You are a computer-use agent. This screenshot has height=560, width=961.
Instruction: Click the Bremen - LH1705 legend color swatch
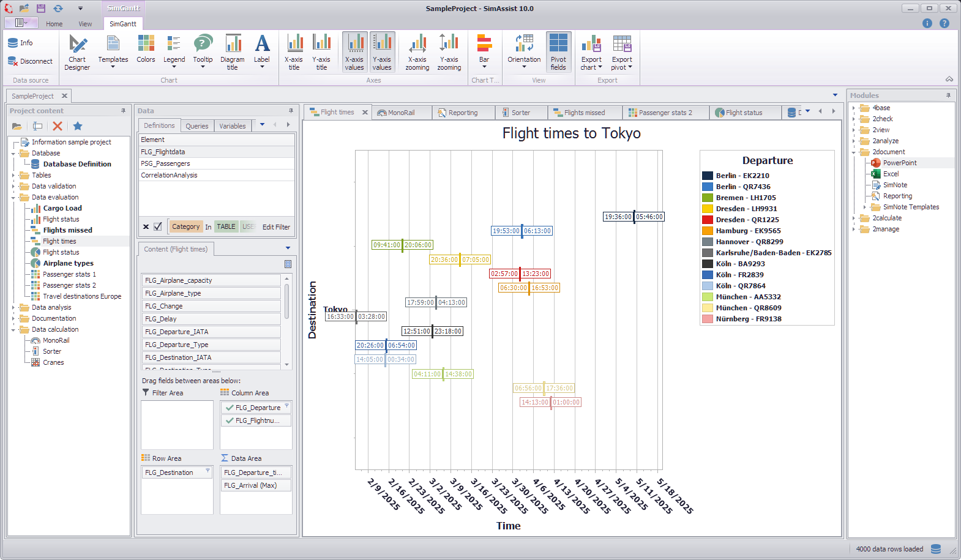coord(708,198)
